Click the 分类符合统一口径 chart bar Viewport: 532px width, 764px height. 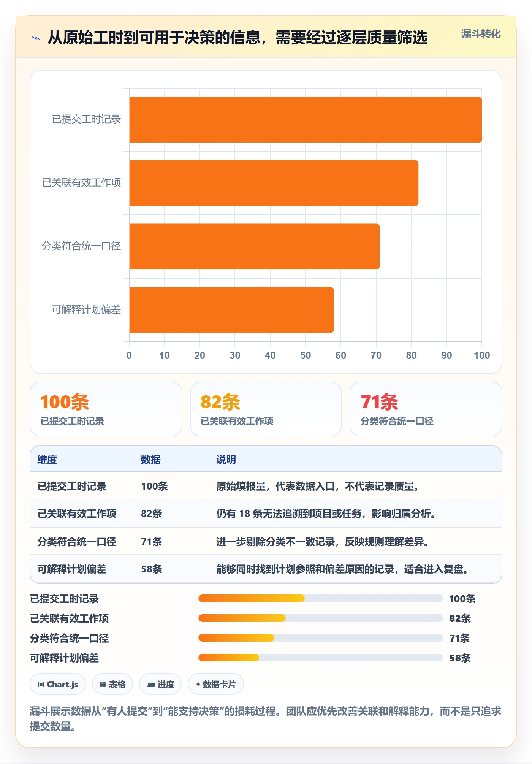(x=254, y=246)
